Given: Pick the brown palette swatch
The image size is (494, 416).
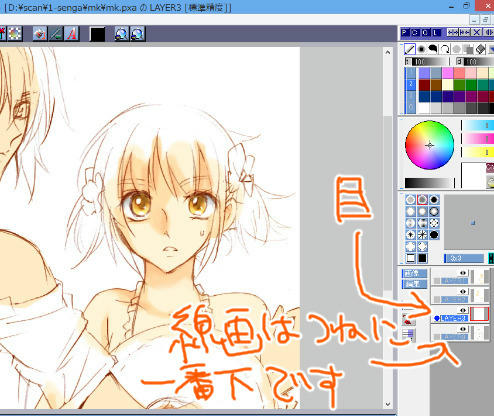Looking at the screenshot, I should click(x=436, y=85).
